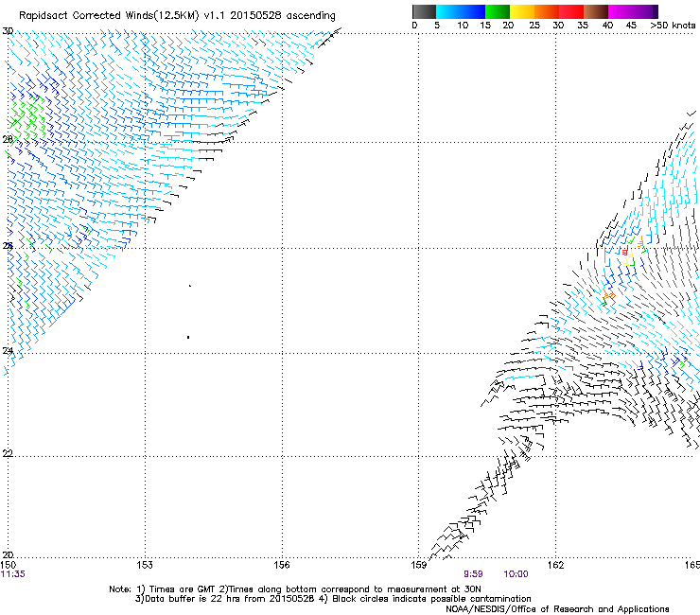Click the legend value '10'

point(463,25)
